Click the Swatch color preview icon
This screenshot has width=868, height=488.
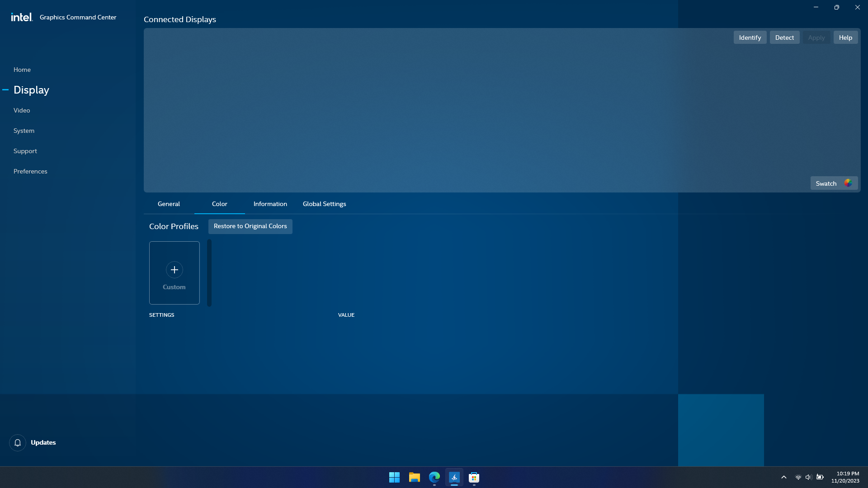tap(848, 183)
